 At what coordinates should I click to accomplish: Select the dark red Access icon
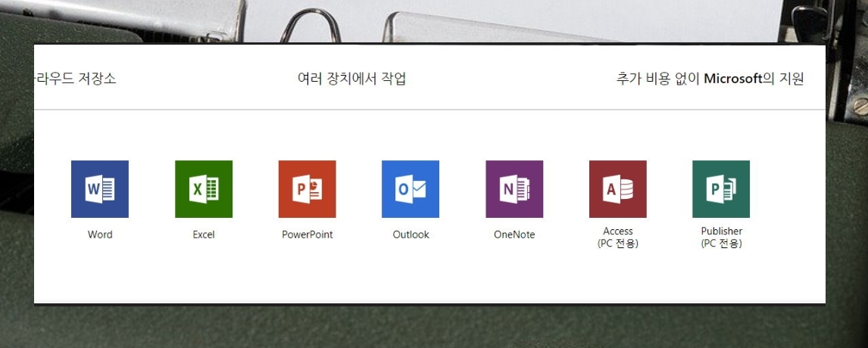618,189
